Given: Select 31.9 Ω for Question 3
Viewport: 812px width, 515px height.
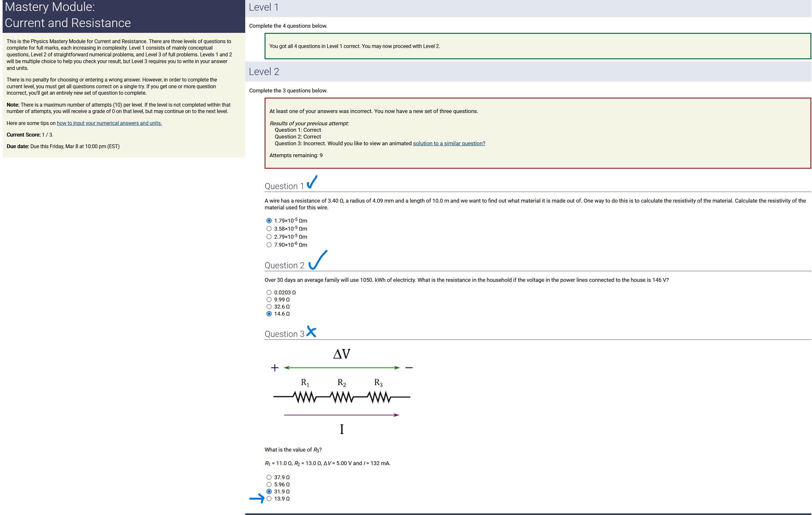Looking at the screenshot, I should pyautogui.click(x=269, y=491).
